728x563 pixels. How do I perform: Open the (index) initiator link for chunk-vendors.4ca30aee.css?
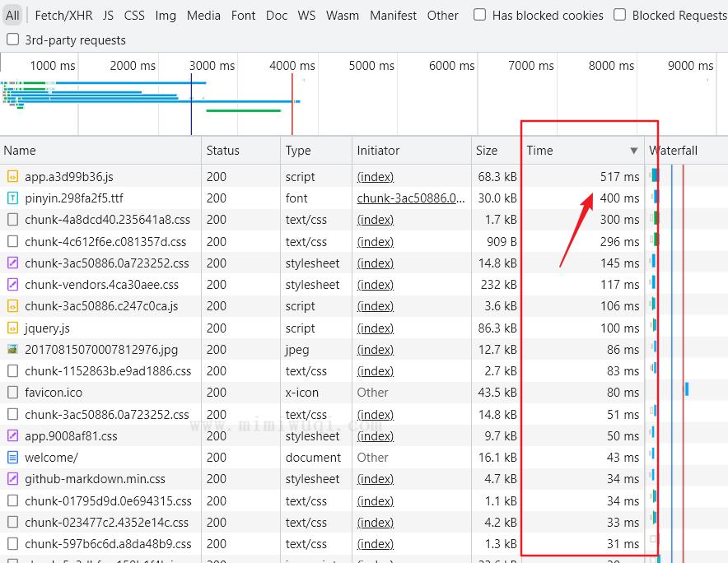(376, 285)
